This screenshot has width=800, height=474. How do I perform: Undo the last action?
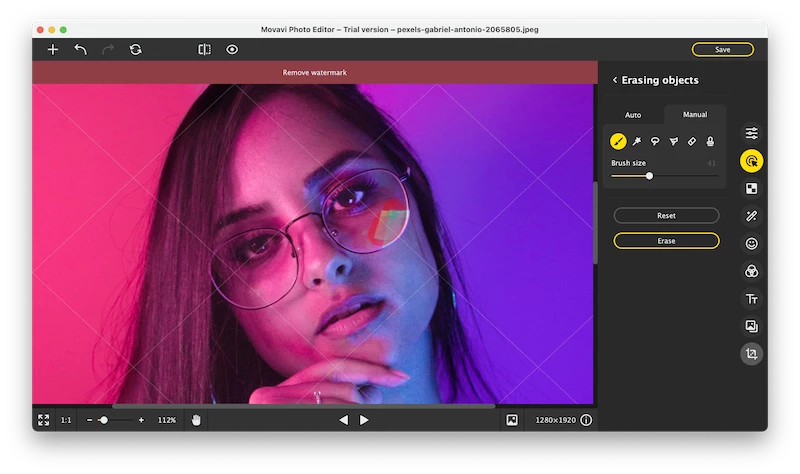[x=81, y=49]
